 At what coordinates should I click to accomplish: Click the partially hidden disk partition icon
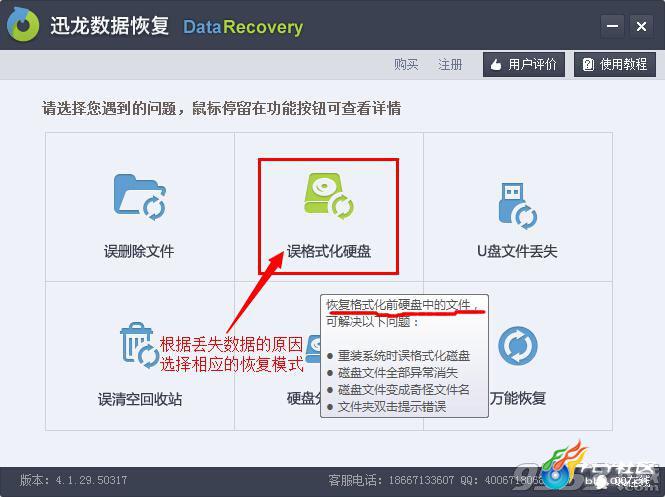click(313, 349)
